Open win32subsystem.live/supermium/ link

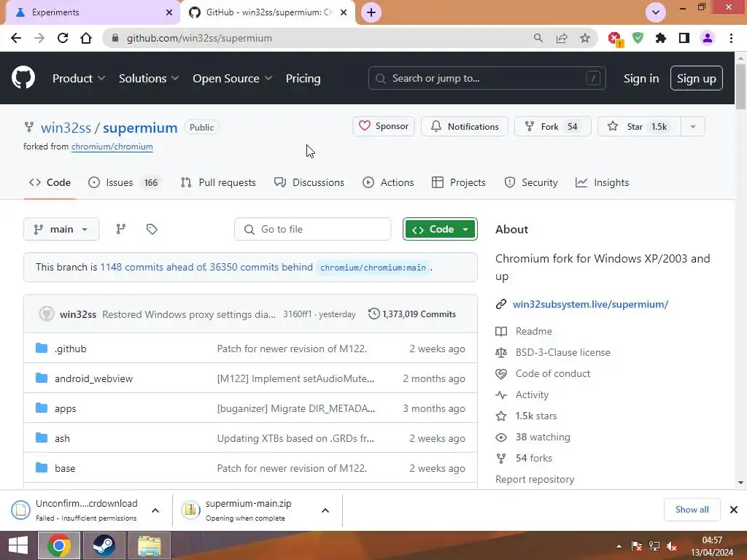(590, 304)
